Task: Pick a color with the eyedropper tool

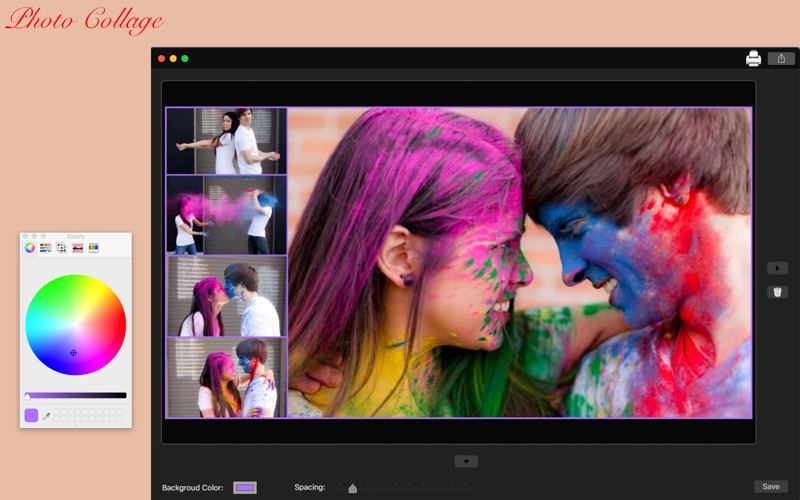Action: coord(46,416)
